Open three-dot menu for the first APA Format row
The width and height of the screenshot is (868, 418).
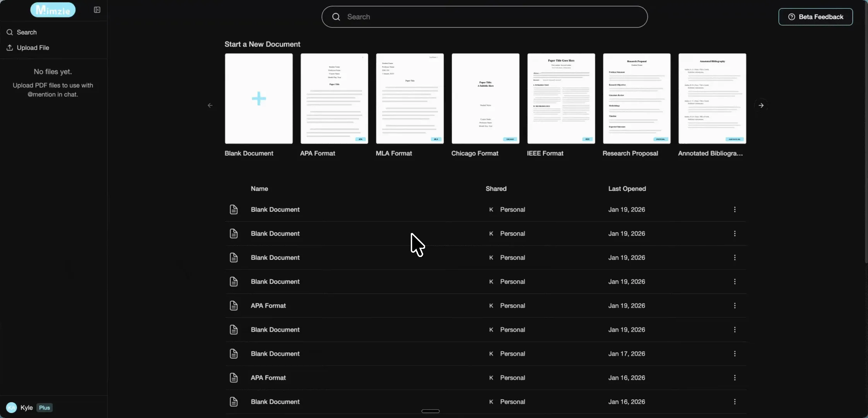[x=735, y=306]
